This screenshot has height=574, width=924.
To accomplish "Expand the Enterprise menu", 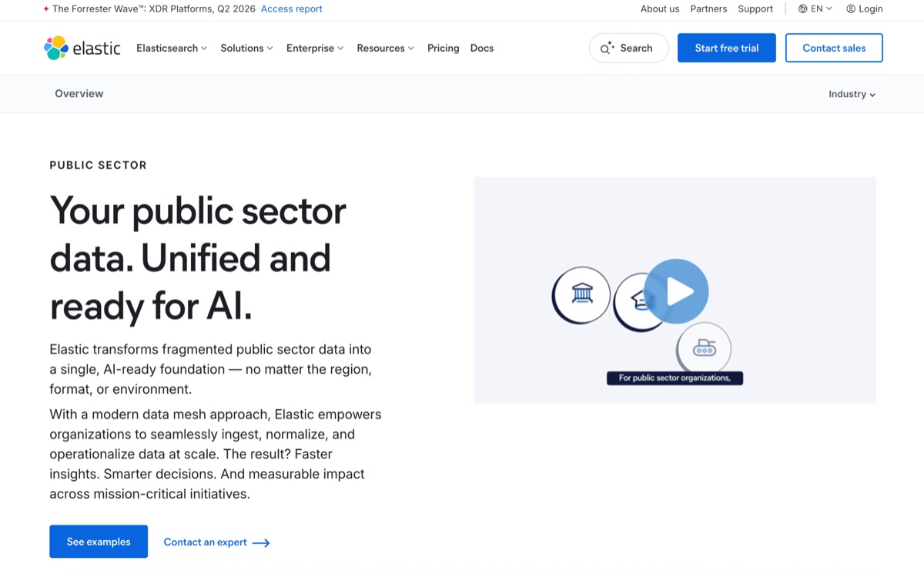I will 315,48.
